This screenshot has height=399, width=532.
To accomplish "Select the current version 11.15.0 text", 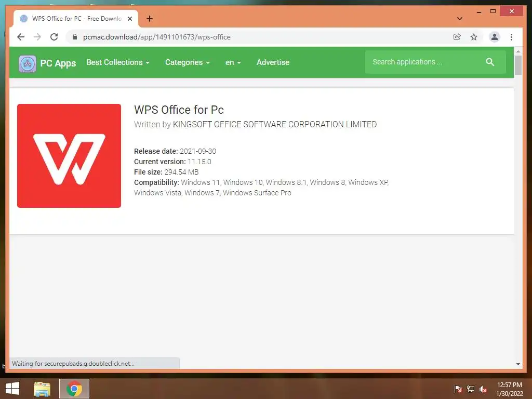I will coord(199,162).
